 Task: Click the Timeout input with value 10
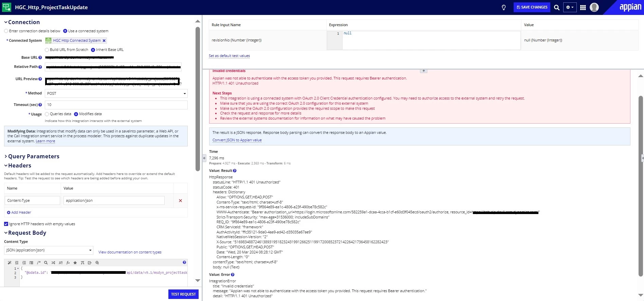116,105
